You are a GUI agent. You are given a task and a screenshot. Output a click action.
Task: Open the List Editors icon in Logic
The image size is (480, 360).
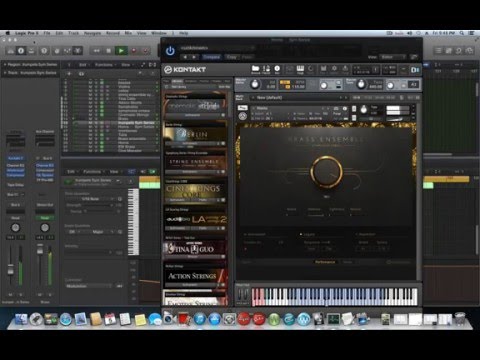point(439,51)
